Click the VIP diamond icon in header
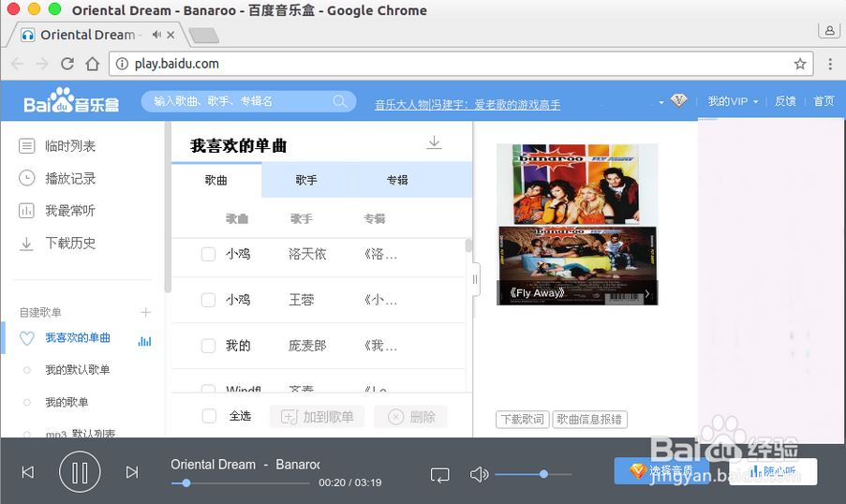This screenshot has width=846, height=504. coord(678,100)
